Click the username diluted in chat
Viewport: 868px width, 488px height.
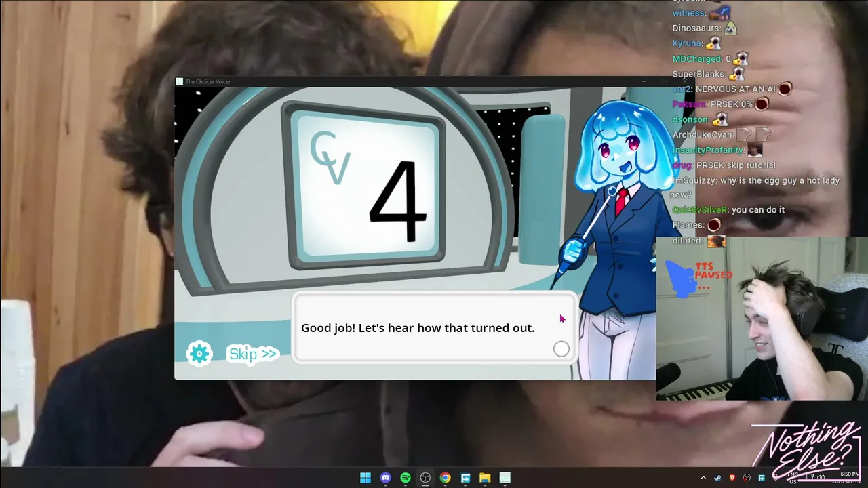pyautogui.click(x=688, y=241)
